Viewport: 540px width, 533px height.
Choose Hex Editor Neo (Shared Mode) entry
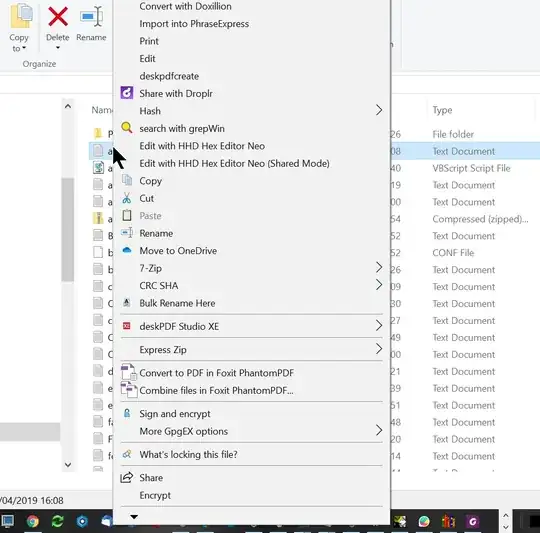[234, 163]
